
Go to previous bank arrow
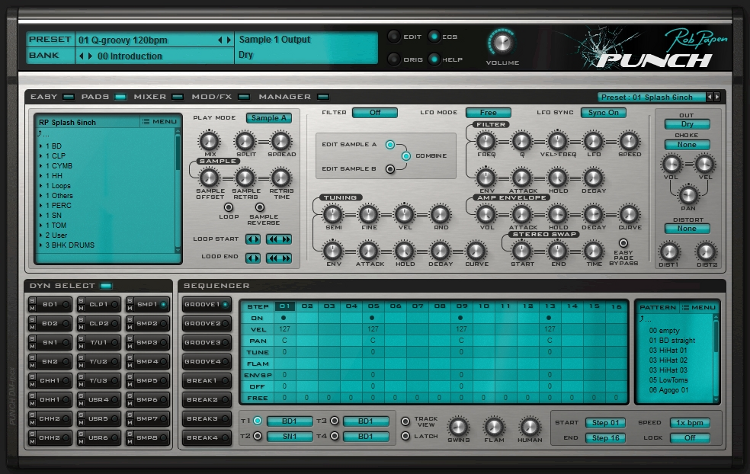(x=81, y=56)
